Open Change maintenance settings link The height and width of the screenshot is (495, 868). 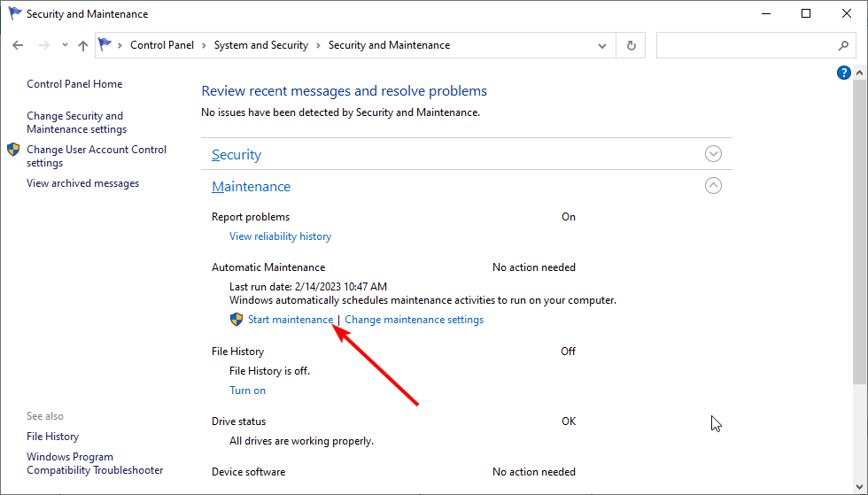tap(415, 320)
